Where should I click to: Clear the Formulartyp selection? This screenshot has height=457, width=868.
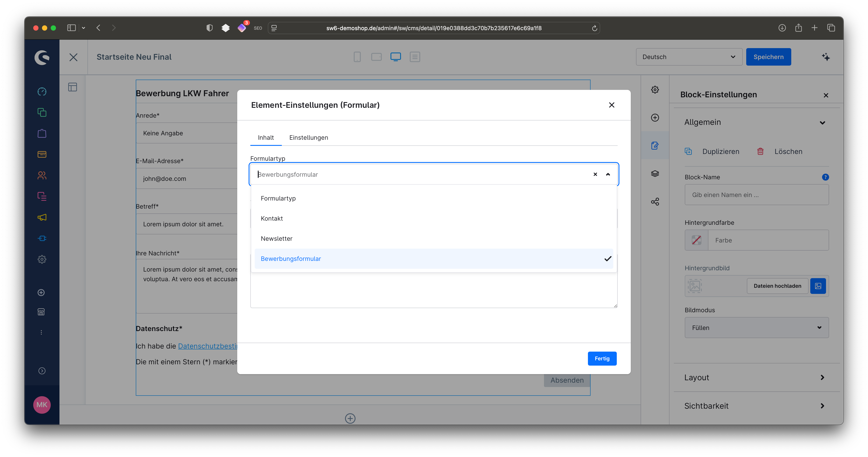[595, 174]
